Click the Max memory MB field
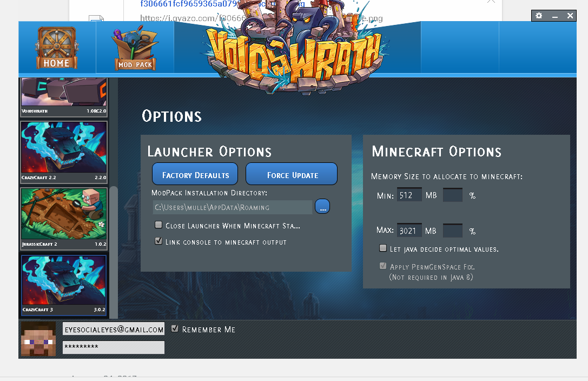The width and height of the screenshot is (588, 381). 409,230
